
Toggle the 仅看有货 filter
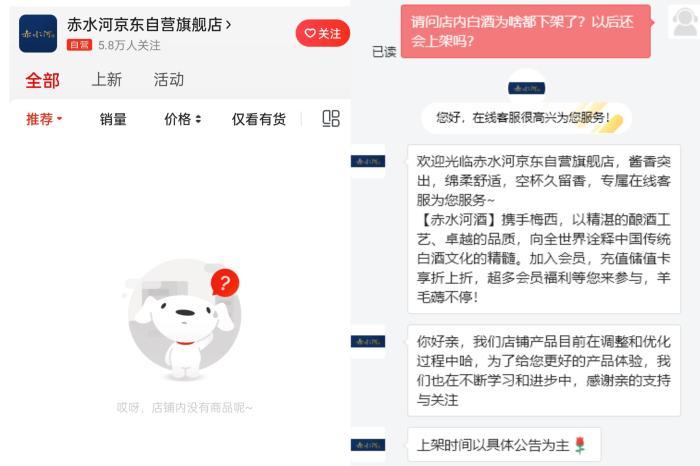pyautogui.click(x=258, y=119)
